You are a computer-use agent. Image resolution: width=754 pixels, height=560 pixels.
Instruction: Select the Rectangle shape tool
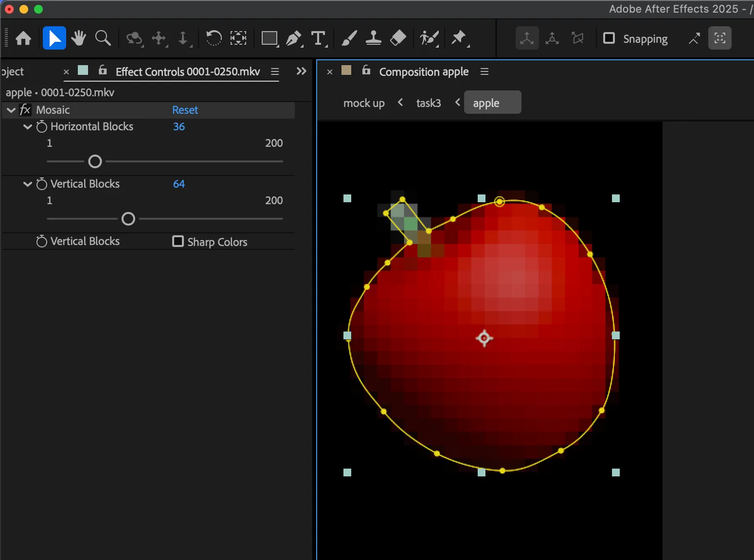[x=269, y=38]
